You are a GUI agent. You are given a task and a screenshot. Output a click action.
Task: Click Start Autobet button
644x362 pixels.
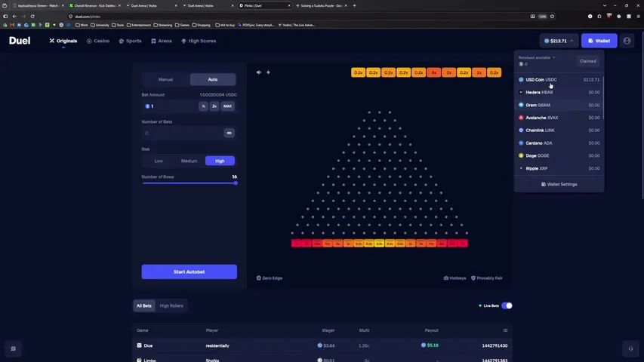click(189, 271)
